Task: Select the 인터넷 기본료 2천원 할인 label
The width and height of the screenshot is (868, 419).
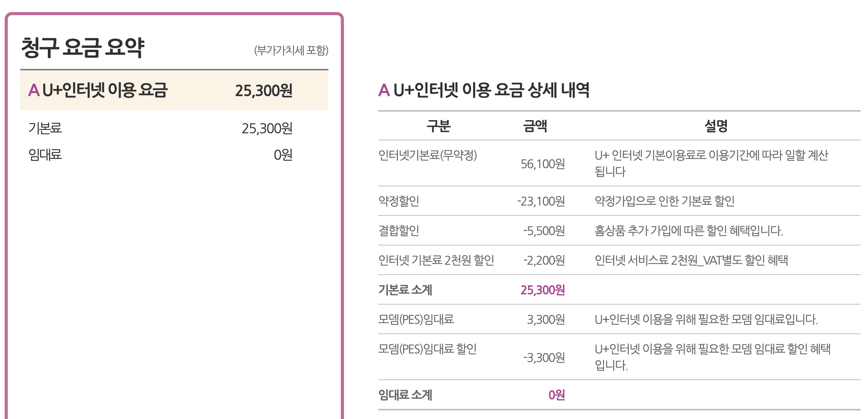Action: [436, 260]
